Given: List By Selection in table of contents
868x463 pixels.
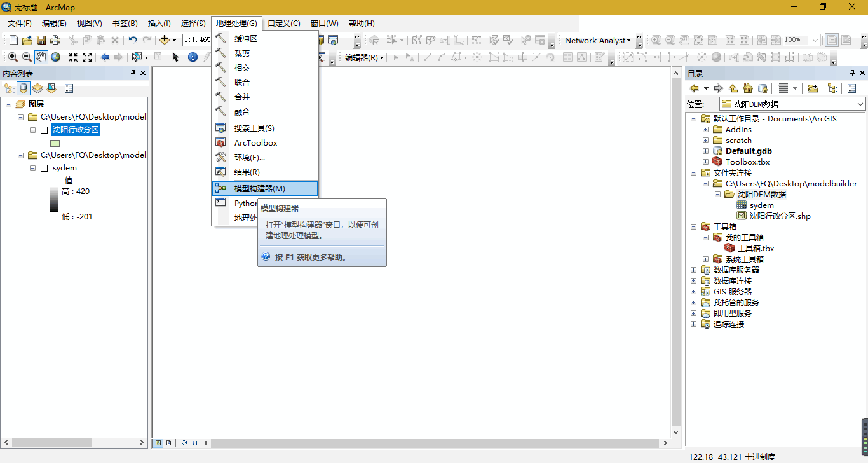Looking at the screenshot, I should coord(51,88).
